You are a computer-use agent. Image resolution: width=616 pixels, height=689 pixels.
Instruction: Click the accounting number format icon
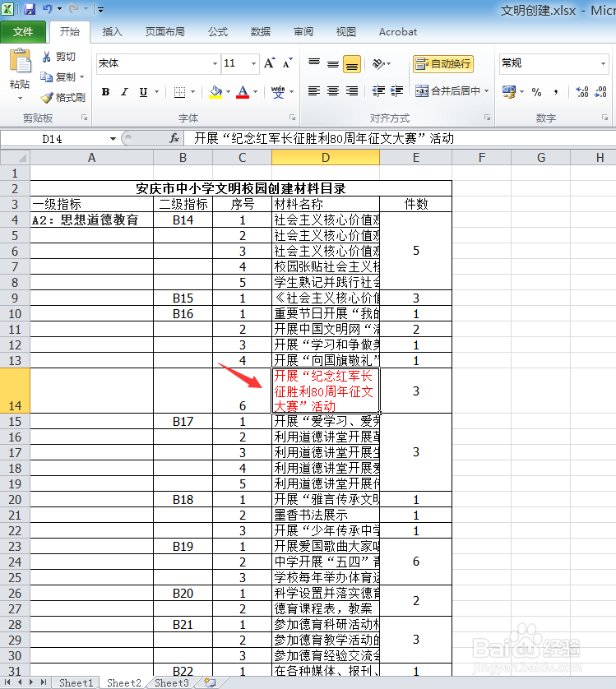click(509, 92)
